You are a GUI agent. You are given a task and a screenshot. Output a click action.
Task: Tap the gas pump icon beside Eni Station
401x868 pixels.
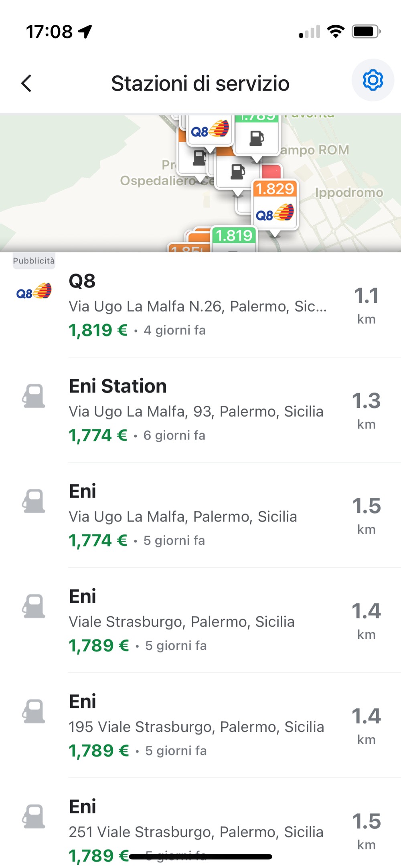(34, 396)
